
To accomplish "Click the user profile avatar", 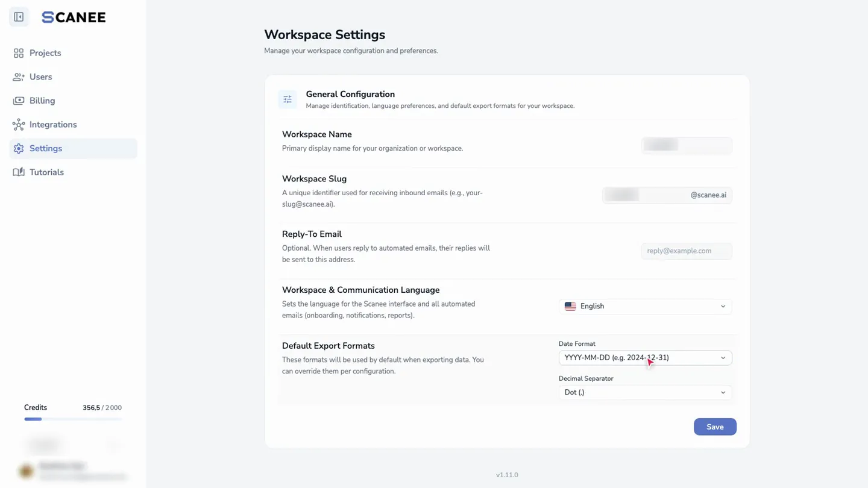I will click(26, 471).
